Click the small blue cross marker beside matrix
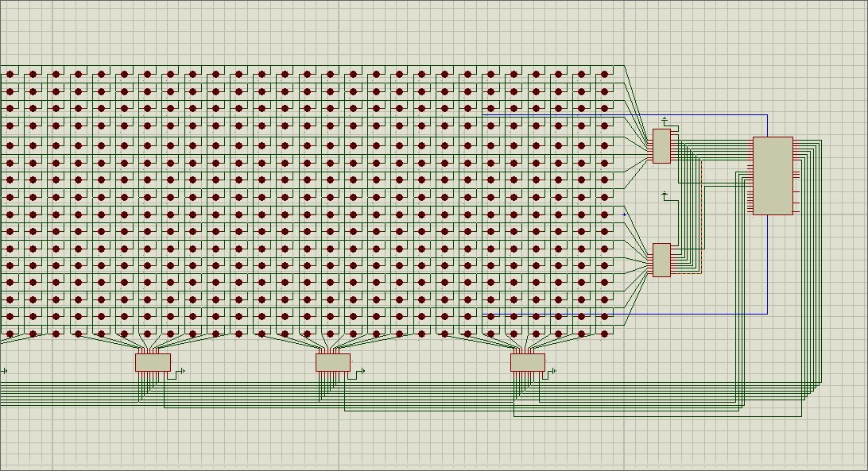 (x=624, y=214)
